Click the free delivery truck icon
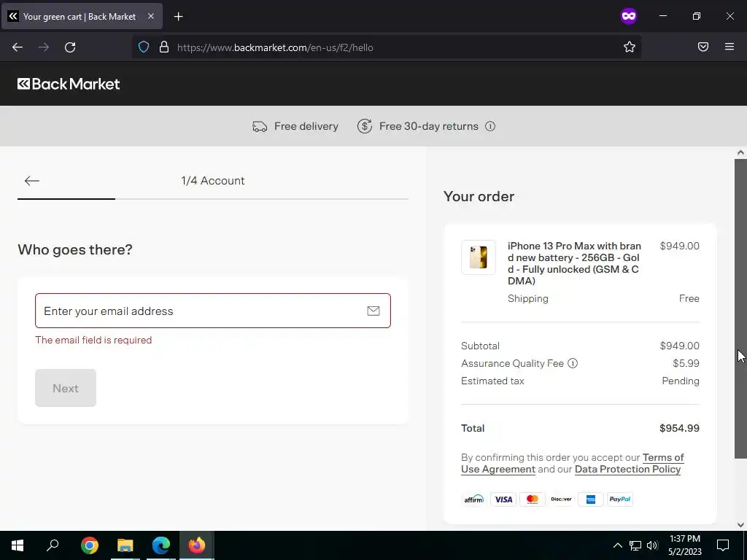This screenshot has height=560, width=747. tap(260, 126)
